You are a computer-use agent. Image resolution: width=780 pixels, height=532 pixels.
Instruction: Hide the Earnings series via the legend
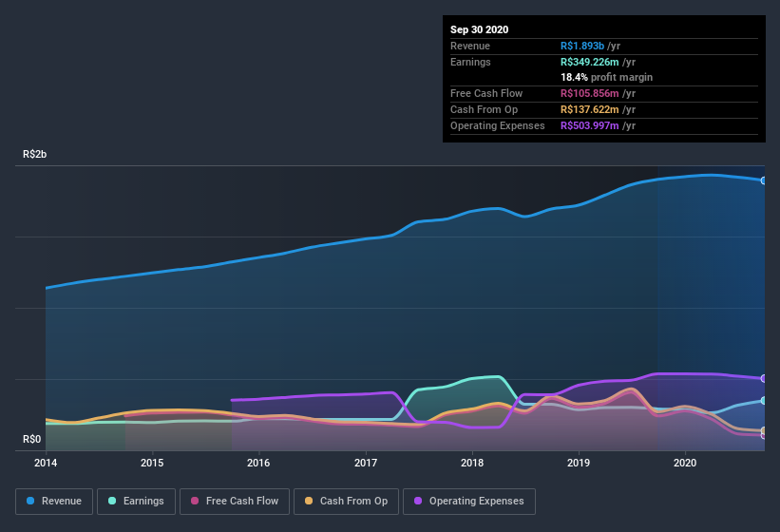136,501
